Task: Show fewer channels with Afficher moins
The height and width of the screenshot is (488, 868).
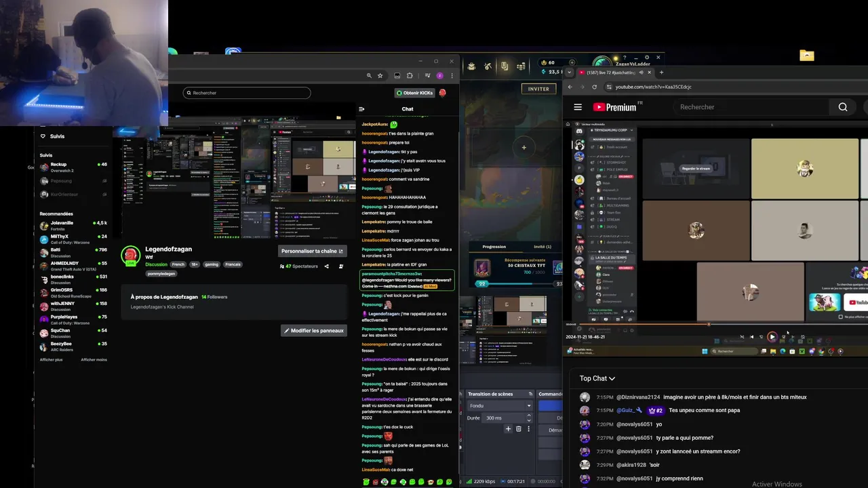Action: 94,359
